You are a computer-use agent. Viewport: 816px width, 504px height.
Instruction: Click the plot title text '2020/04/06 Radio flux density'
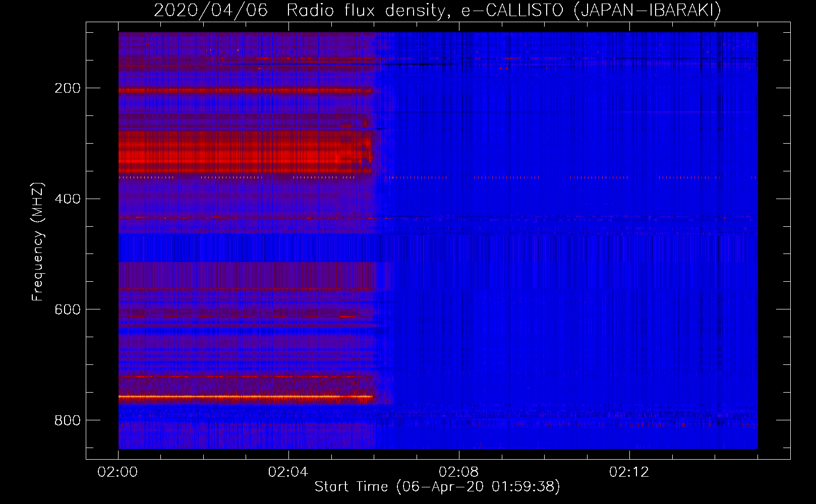pos(300,10)
